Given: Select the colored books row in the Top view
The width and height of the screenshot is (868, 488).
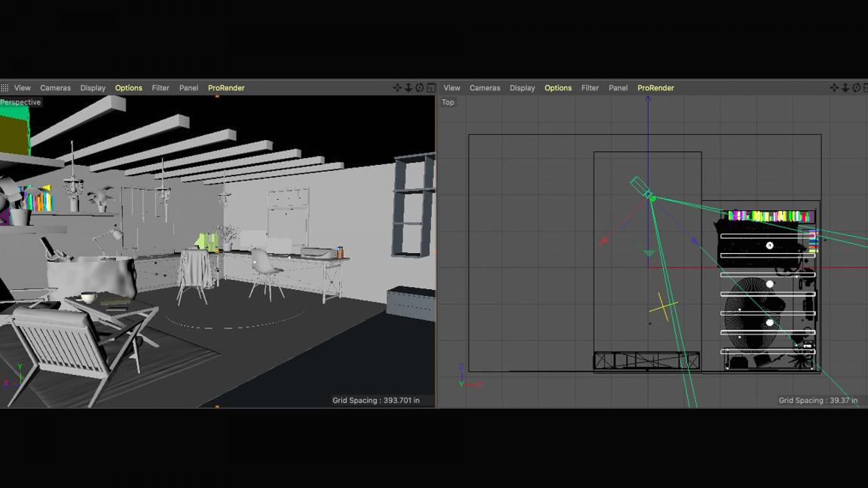Looking at the screenshot, I should 771,216.
